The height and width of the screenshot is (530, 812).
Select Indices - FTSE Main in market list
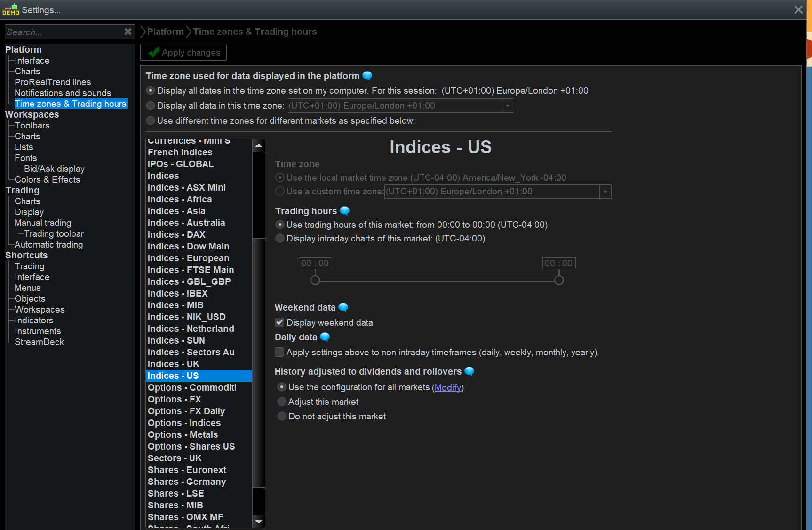[x=191, y=270]
